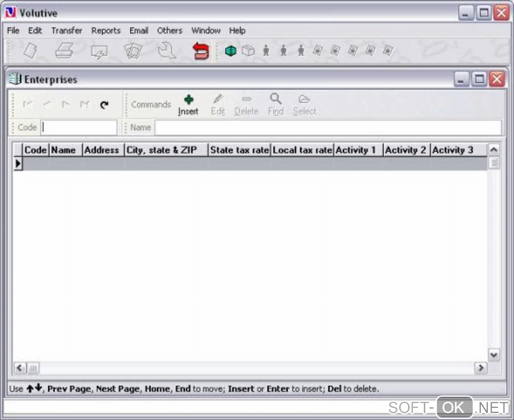Image resolution: width=514 pixels, height=420 pixels.
Task: Click the Activity 2 column header
Action: (x=407, y=150)
